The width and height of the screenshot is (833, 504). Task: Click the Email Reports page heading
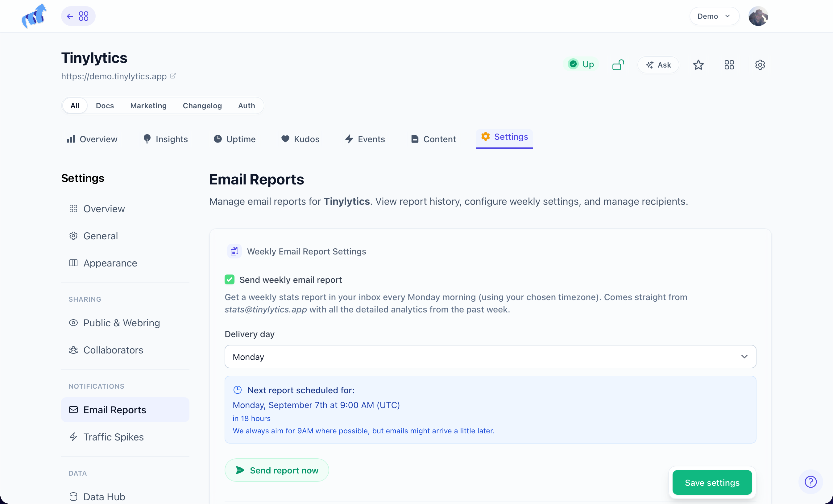[x=257, y=180]
